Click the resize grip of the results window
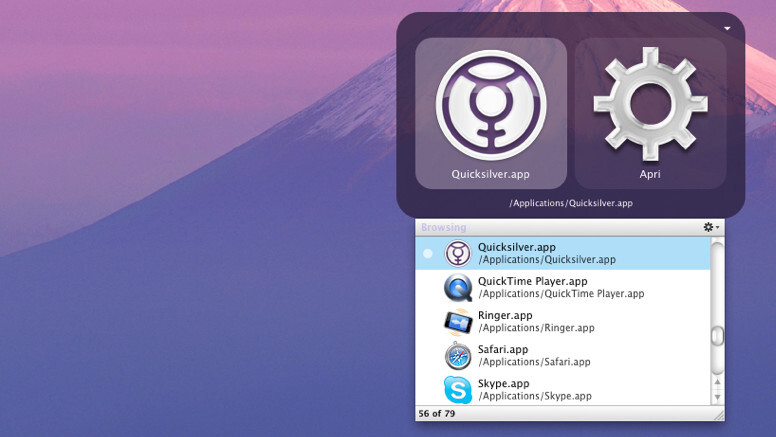Viewport: 776px width, 437px height. 719,415
